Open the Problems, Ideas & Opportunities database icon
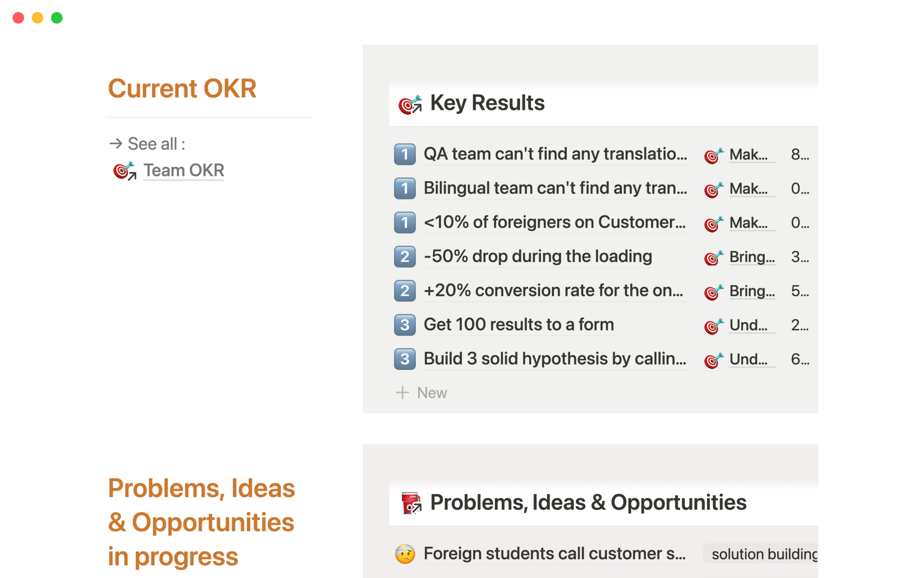The image size is (924, 578). click(411, 503)
